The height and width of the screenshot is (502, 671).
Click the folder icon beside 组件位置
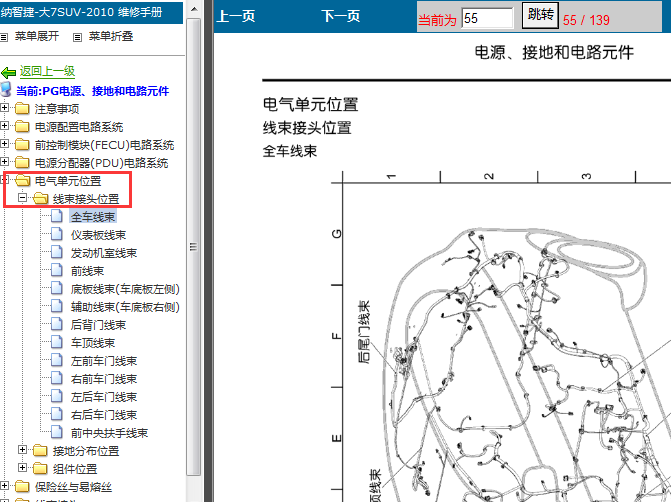tap(40, 468)
